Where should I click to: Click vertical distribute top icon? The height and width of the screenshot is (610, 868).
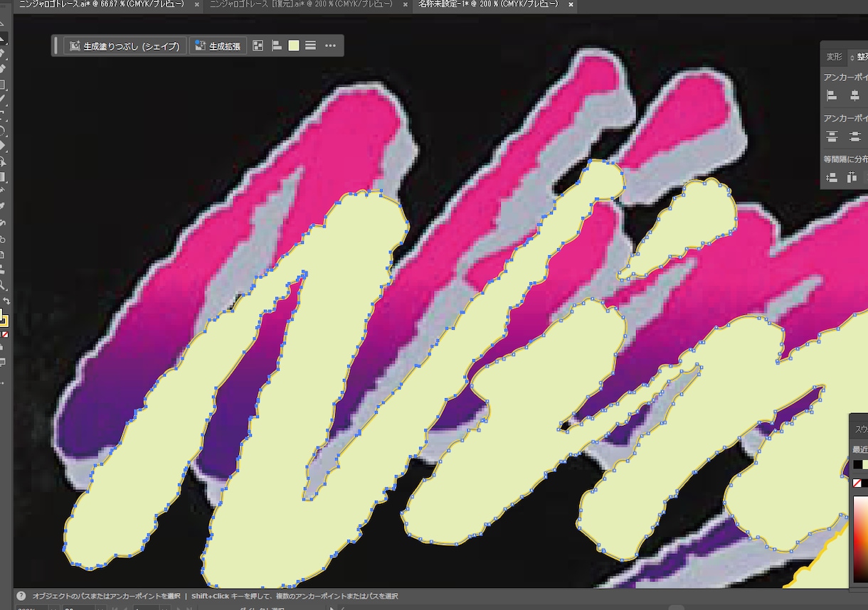(832, 137)
